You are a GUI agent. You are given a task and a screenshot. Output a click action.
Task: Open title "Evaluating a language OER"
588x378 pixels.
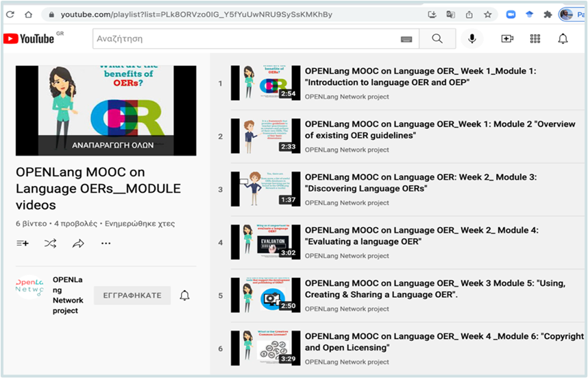[x=421, y=236]
